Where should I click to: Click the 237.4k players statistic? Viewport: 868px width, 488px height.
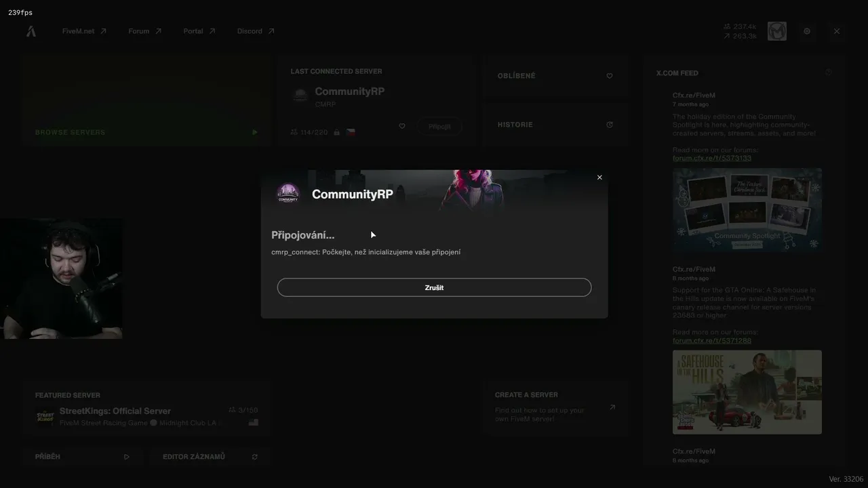coord(739,27)
